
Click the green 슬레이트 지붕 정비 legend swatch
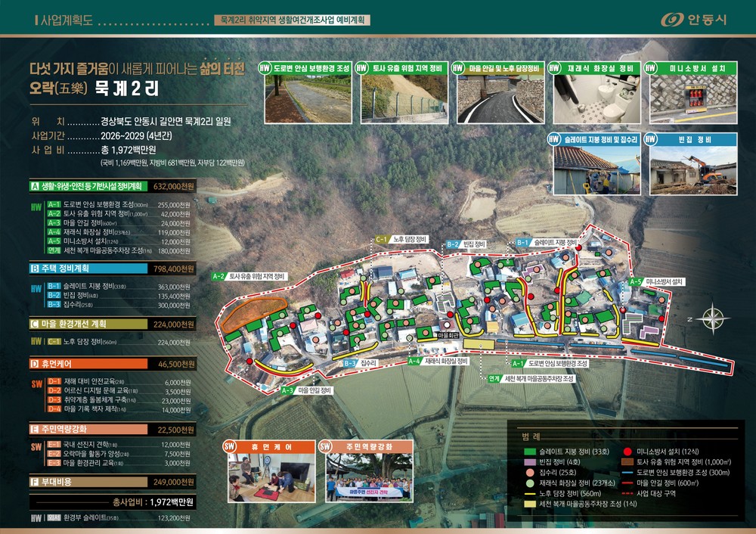(530, 452)
